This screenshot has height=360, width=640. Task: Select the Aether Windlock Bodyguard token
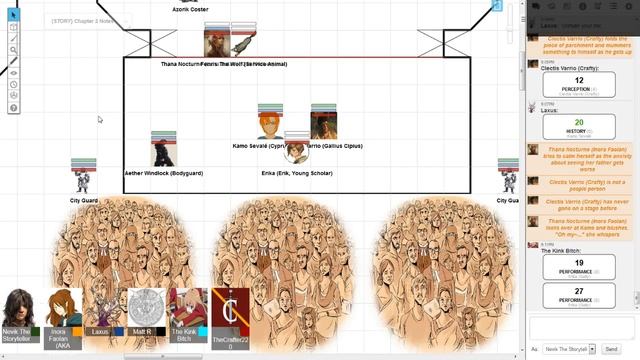click(164, 153)
